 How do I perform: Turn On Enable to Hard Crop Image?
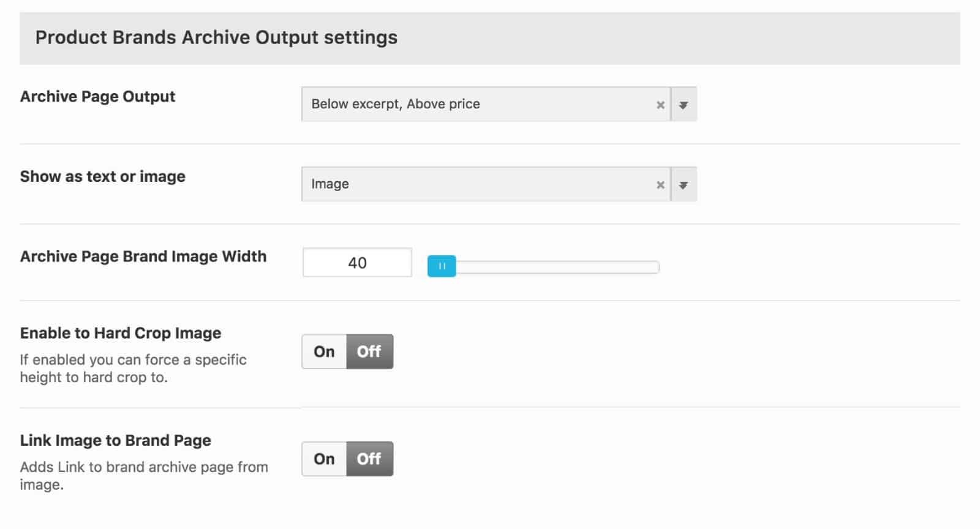point(324,351)
